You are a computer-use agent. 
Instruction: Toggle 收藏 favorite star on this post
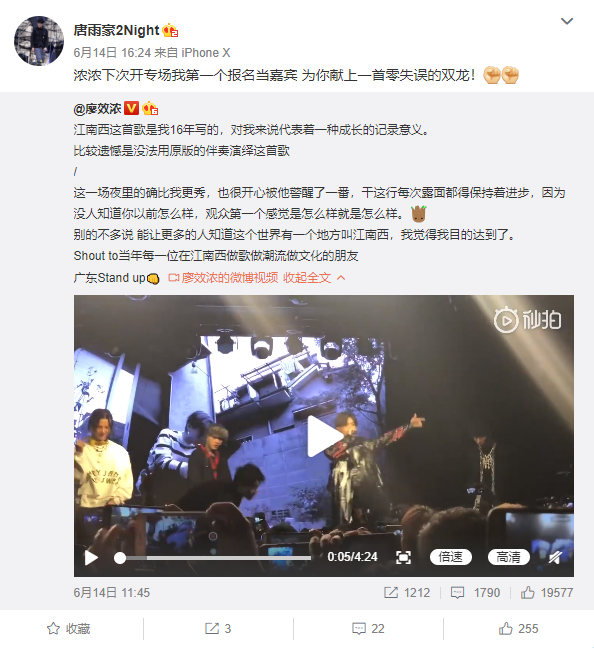pyautogui.click(x=69, y=629)
